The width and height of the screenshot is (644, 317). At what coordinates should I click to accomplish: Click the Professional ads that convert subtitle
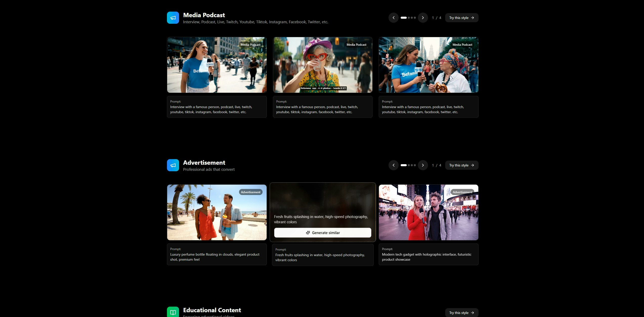tap(209, 169)
